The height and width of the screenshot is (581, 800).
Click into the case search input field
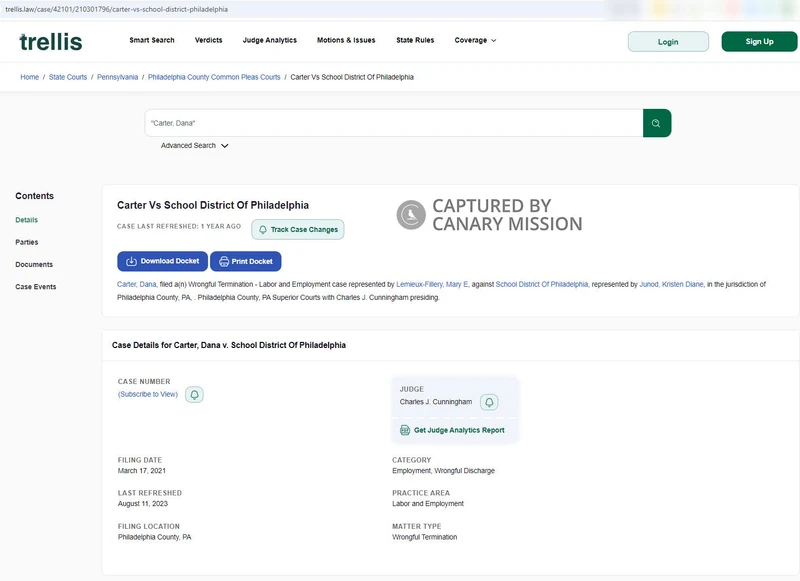[x=393, y=123]
